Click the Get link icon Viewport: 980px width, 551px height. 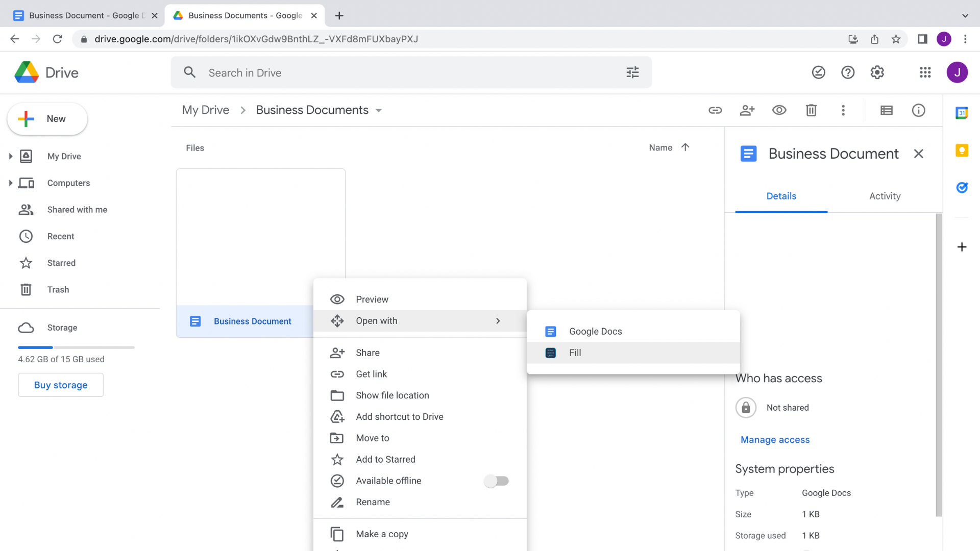point(337,374)
